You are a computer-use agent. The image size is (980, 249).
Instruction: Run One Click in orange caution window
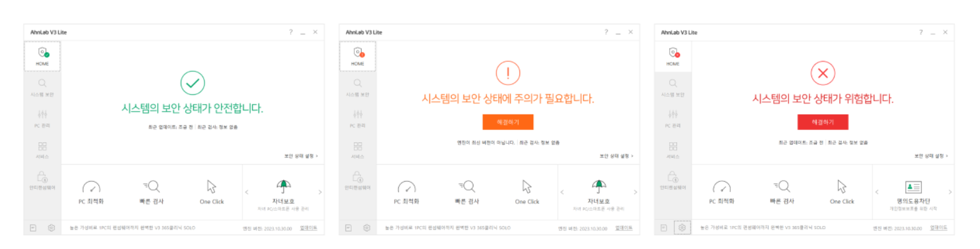[527, 192]
